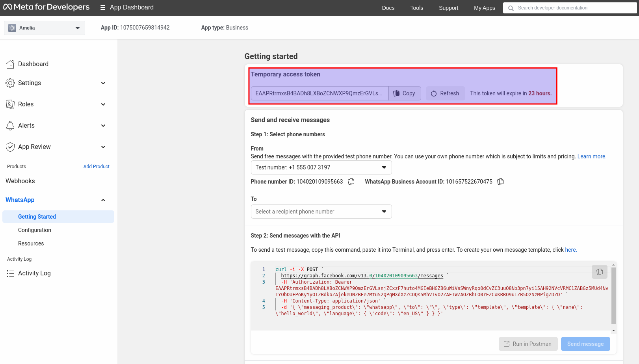This screenshot has height=364, width=639.
Task: Expand the Settings sidebar section
Action: 103,83
